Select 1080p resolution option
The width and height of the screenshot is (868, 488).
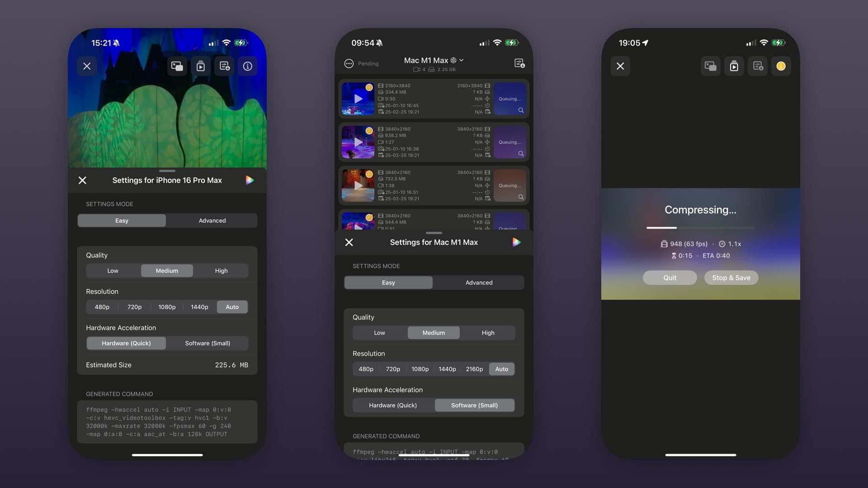point(167,307)
